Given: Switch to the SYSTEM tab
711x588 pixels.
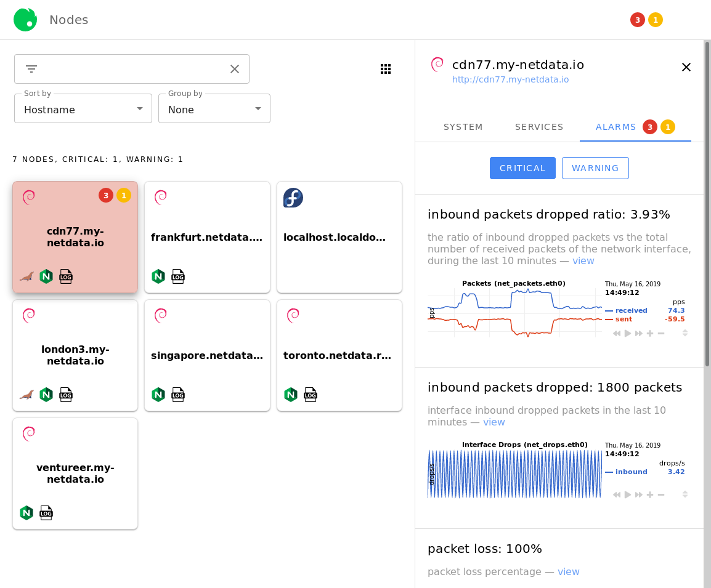Looking at the screenshot, I should click(x=463, y=127).
